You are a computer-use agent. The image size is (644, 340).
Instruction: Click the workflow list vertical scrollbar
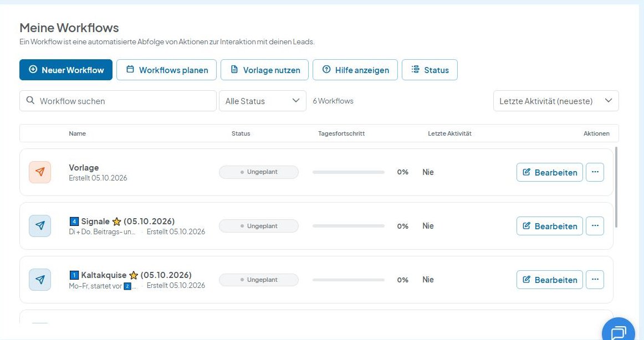click(x=616, y=187)
